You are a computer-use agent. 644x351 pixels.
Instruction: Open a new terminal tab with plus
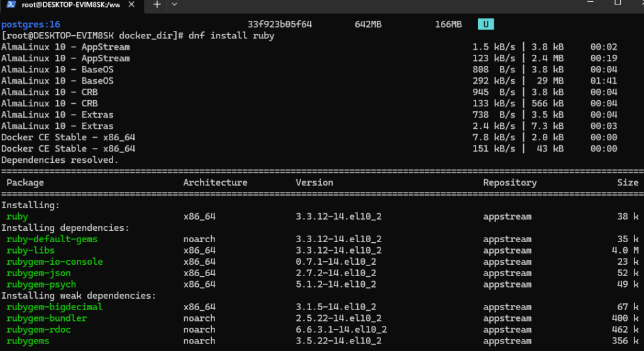[x=157, y=4]
